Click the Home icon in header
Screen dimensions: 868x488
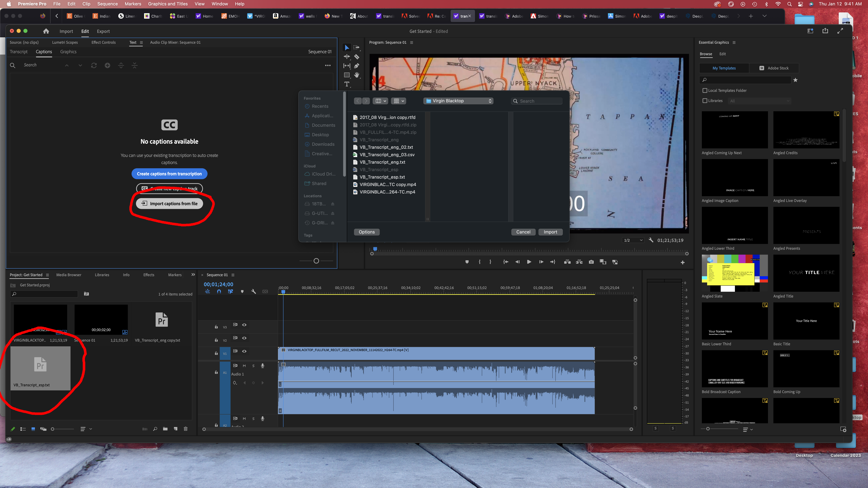pos(46,31)
